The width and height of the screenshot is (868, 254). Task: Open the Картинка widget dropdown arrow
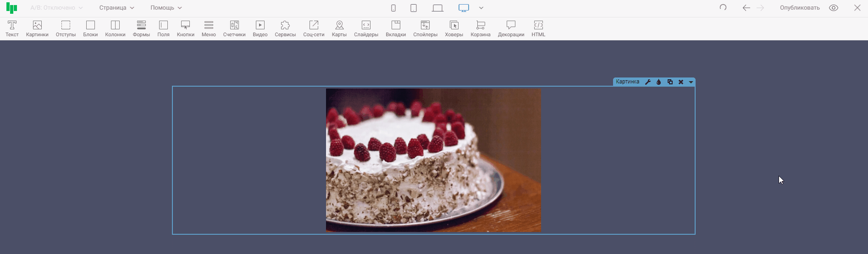pos(691,82)
